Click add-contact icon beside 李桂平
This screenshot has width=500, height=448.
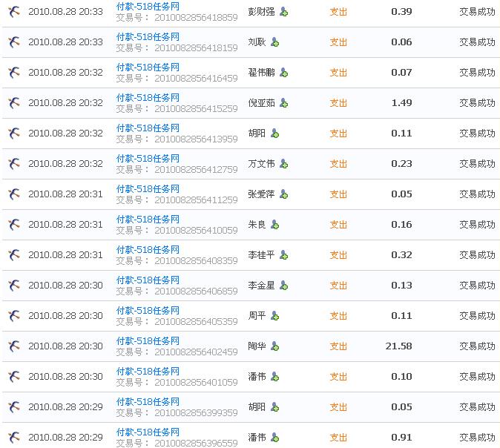click(x=283, y=255)
